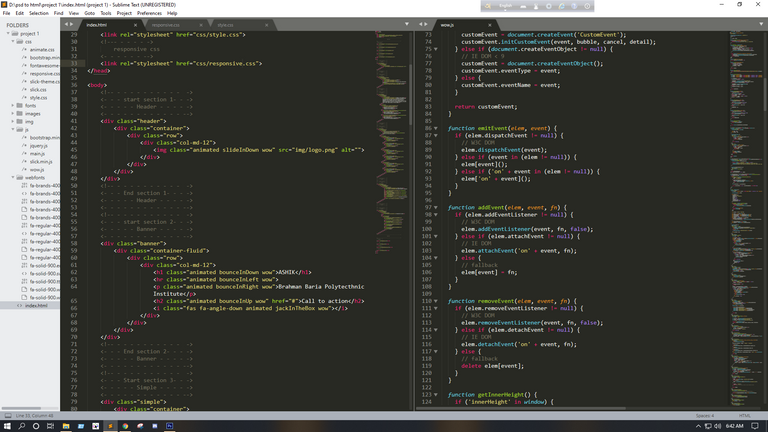
Task: Click the wow.js minimap
Action: pos(745,220)
